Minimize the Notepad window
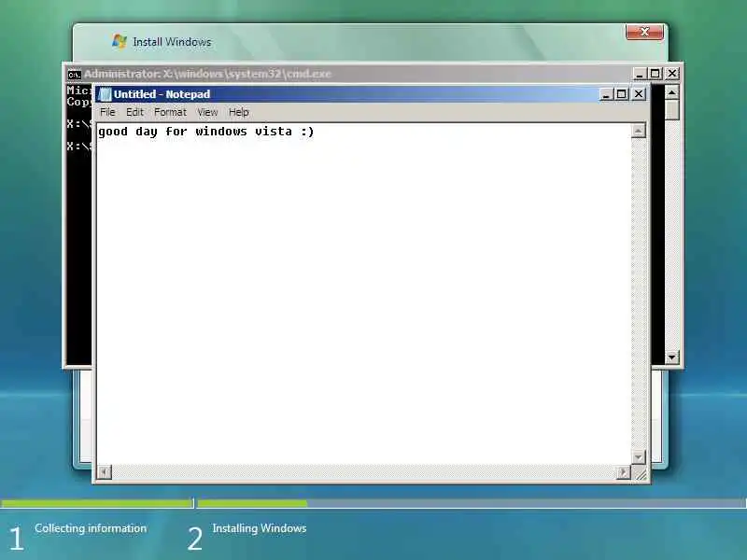Image resolution: width=747 pixels, height=560 pixels. pos(605,94)
